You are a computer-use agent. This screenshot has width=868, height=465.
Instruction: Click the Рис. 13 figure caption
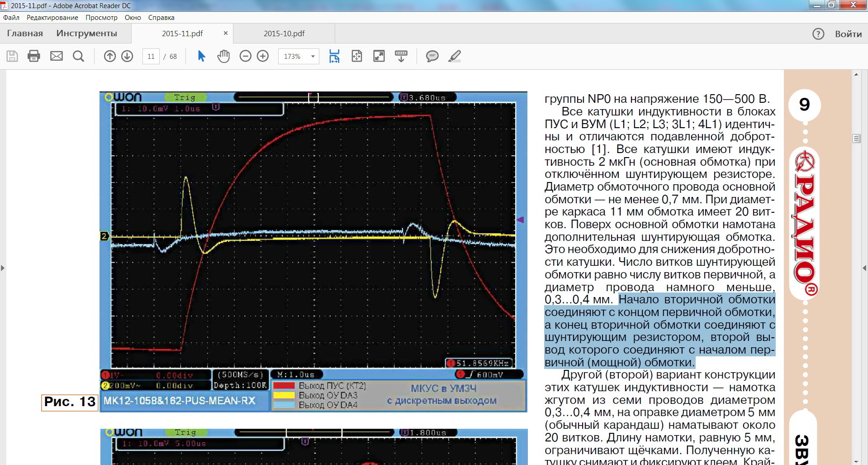[x=70, y=402]
